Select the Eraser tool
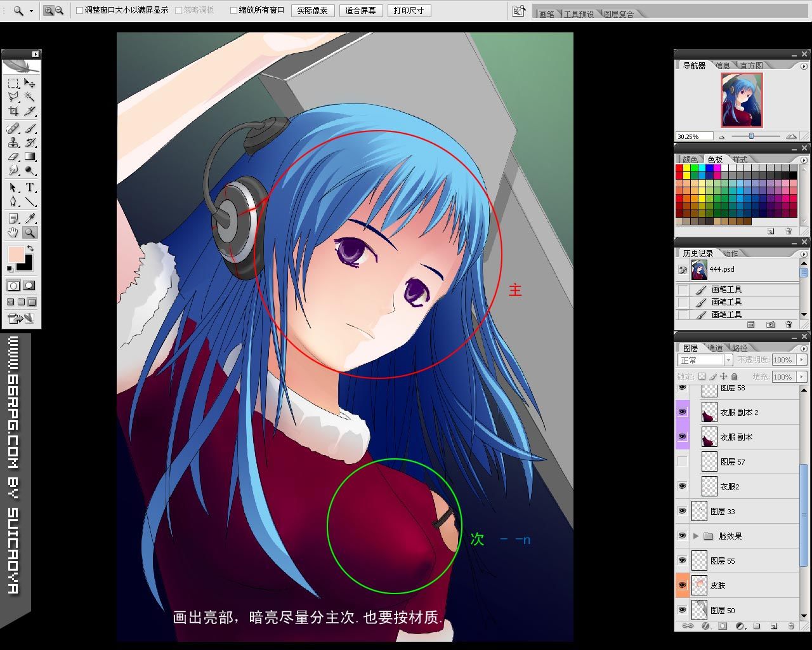812x650 pixels. [13, 157]
